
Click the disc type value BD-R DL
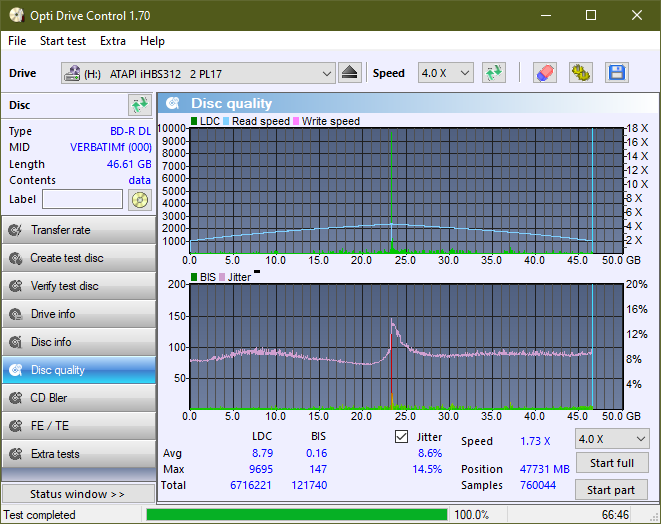pyautogui.click(x=131, y=131)
